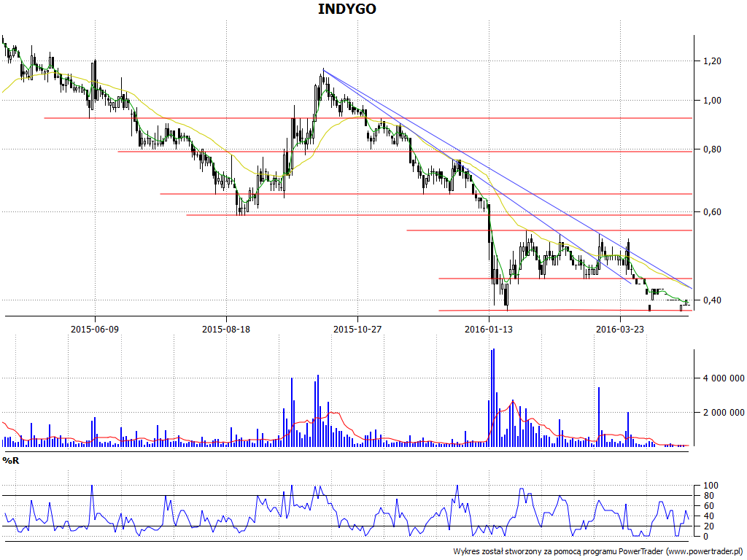Click the PowerTrader credit text at bottom
The width and height of the screenshot is (747, 560).
(x=599, y=551)
